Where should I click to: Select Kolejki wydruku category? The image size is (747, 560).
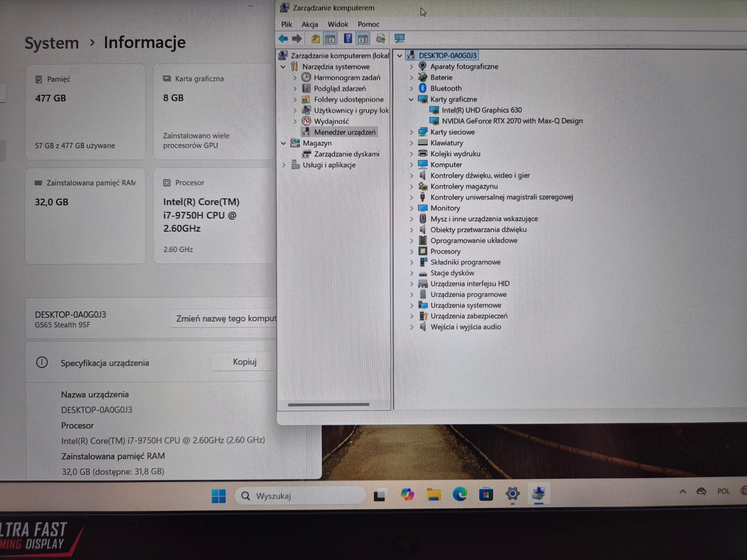(455, 154)
